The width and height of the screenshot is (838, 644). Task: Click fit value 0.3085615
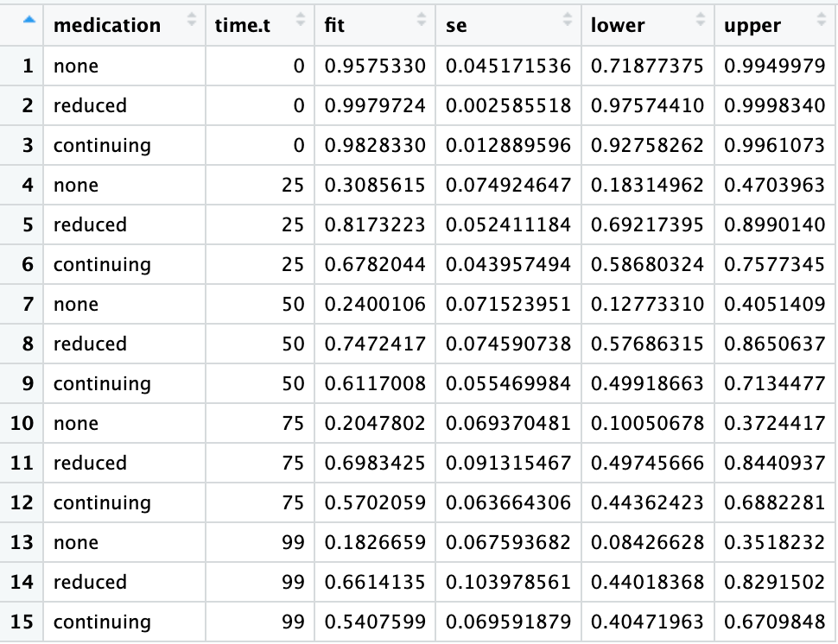pos(375,185)
